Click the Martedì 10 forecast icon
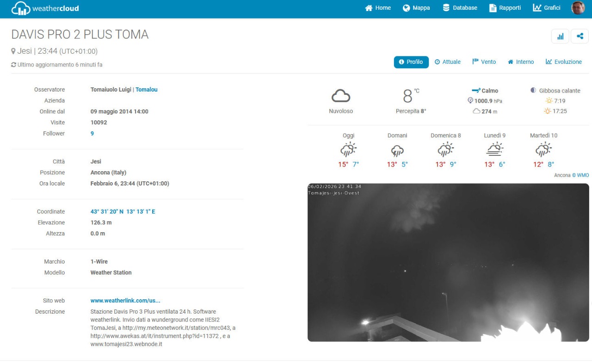The image size is (592, 364). pyautogui.click(x=543, y=150)
